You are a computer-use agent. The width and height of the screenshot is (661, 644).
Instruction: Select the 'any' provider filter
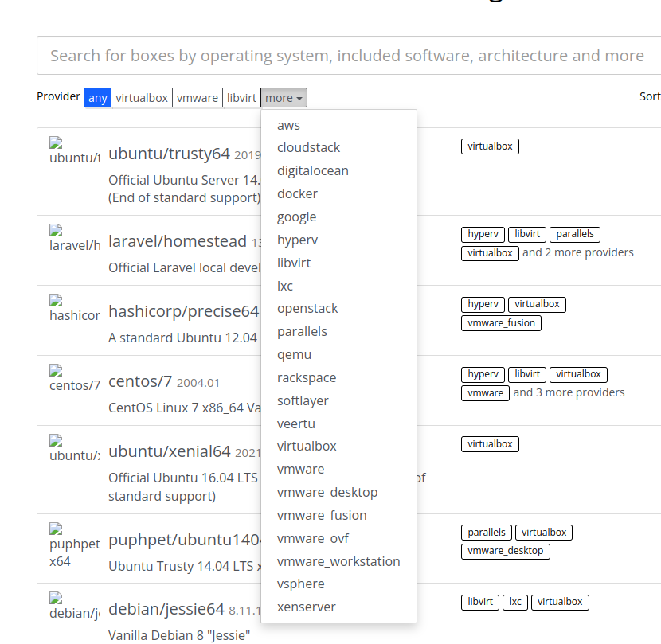tap(97, 98)
